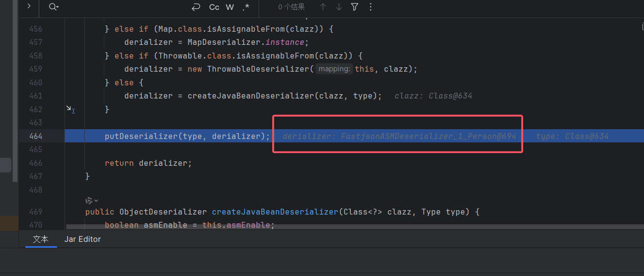
Task: Toggle Match Case (Cc) search option
Action: (214, 7)
